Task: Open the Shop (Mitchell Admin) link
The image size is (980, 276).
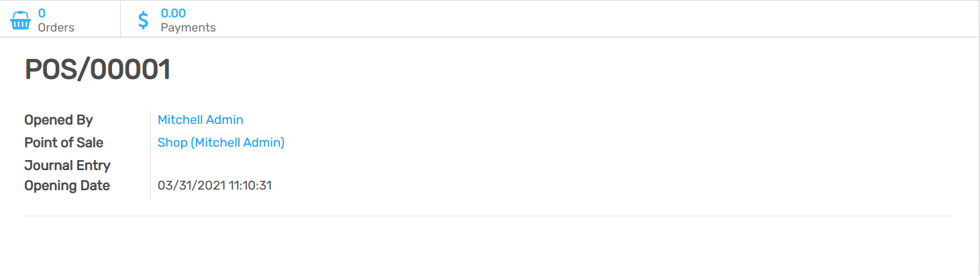Action: click(x=221, y=143)
